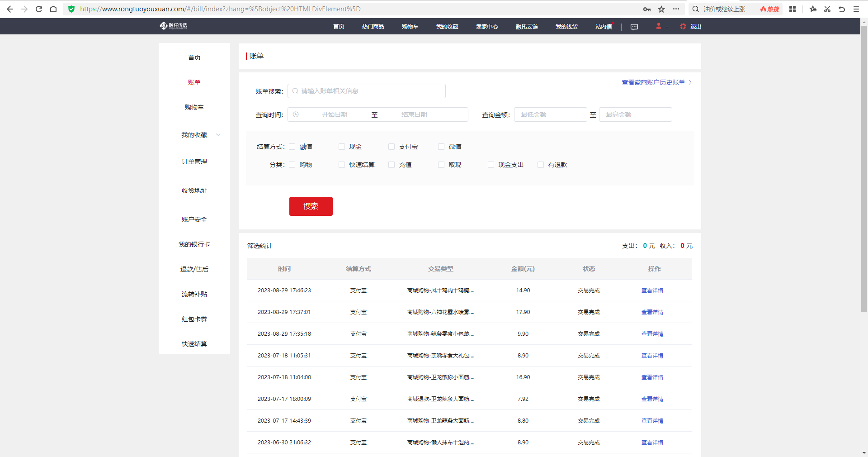Screen dimensions: 868x457
Task: Enable the 购物 category checkbox
Action: click(292, 165)
